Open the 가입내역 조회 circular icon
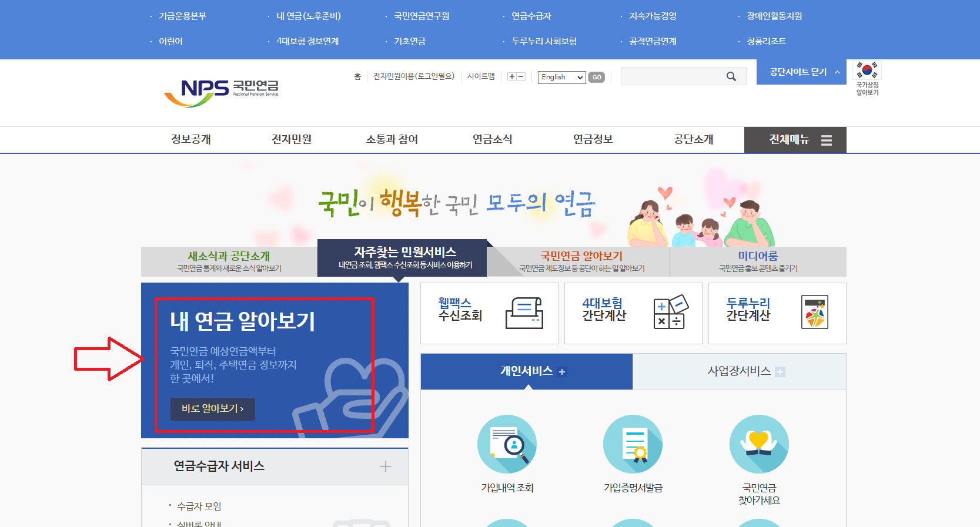This screenshot has height=527, width=980. tap(507, 444)
